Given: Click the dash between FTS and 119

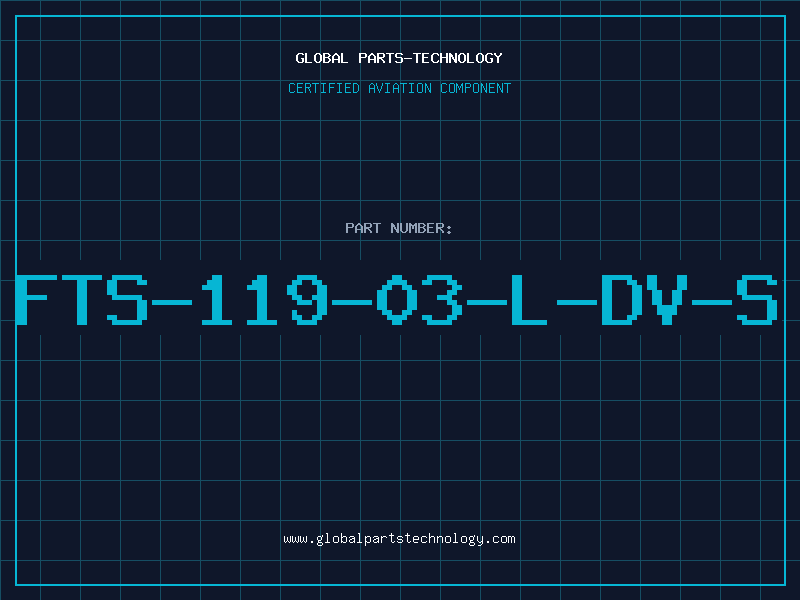Looking at the screenshot, I should 172,303.
